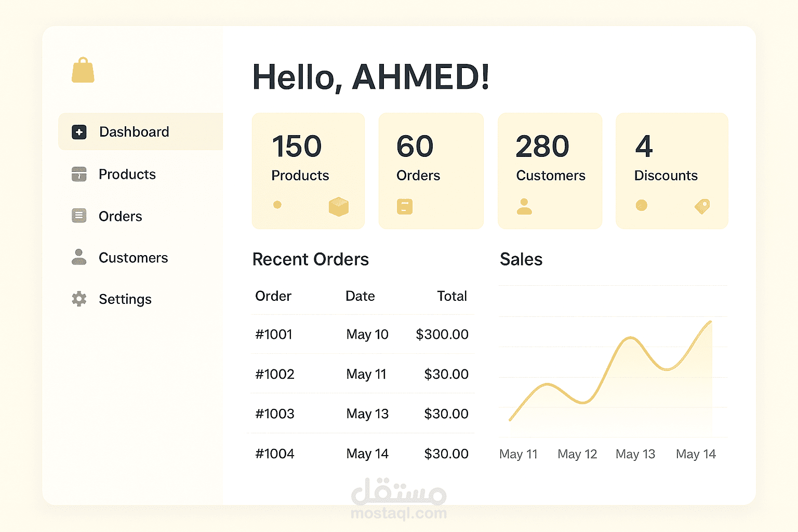Click the Settings gear icon
This screenshot has width=798, height=532.
tap(79, 299)
